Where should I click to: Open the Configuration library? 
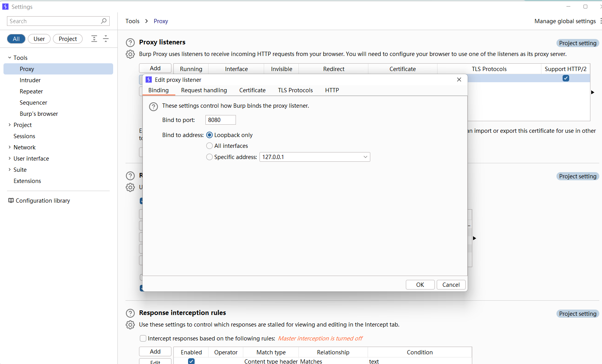pos(39,201)
